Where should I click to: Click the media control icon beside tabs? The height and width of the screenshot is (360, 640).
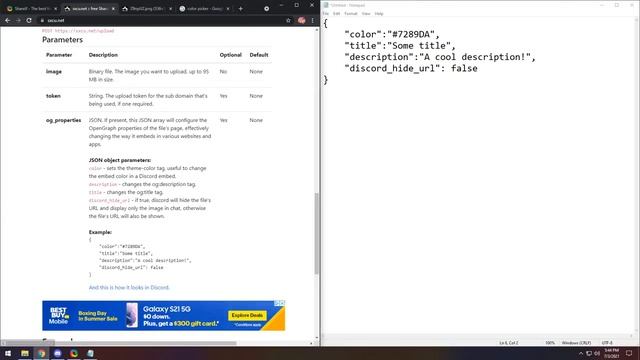click(267, 9)
